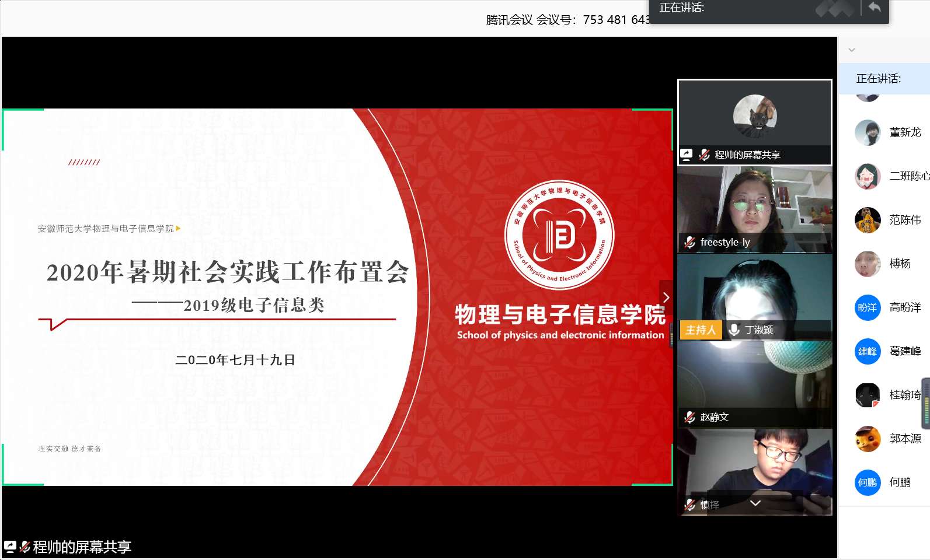Select participant name 范陈伟
The image size is (930, 560).
[x=905, y=220]
